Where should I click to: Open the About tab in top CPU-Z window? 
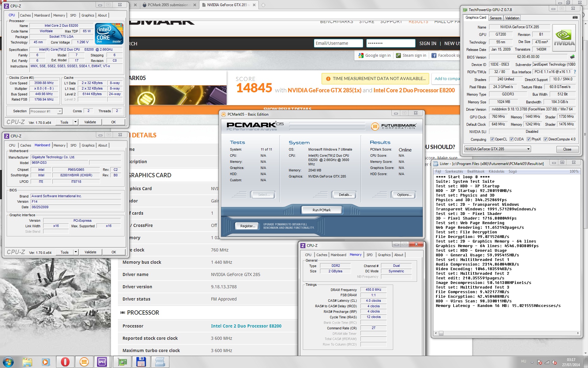click(x=102, y=15)
